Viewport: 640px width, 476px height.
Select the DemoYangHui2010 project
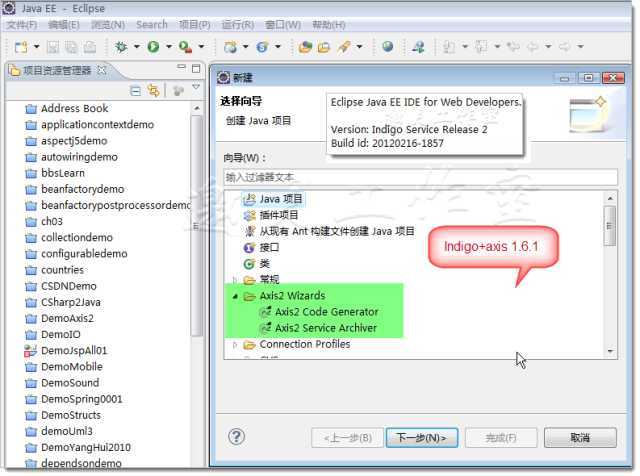coord(78,447)
